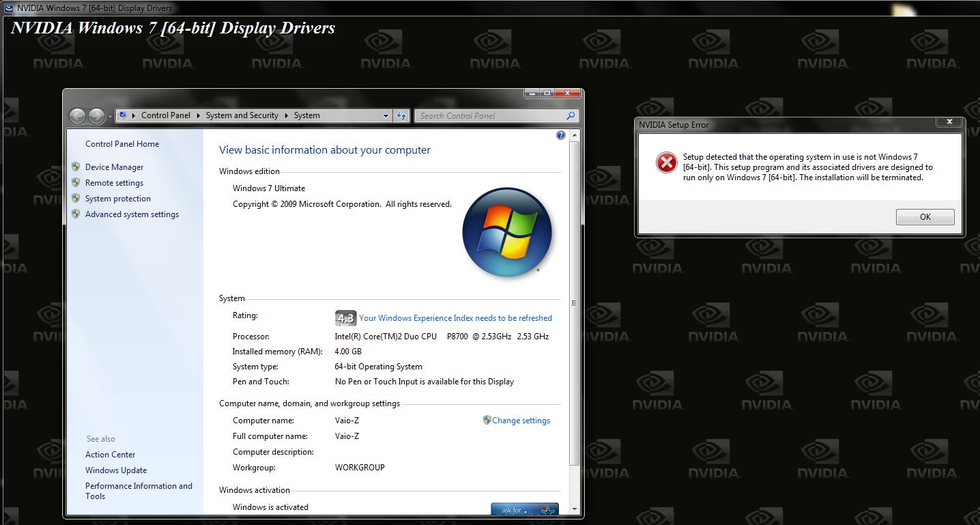
Task: Click in the Search Control Panel field
Action: point(497,116)
